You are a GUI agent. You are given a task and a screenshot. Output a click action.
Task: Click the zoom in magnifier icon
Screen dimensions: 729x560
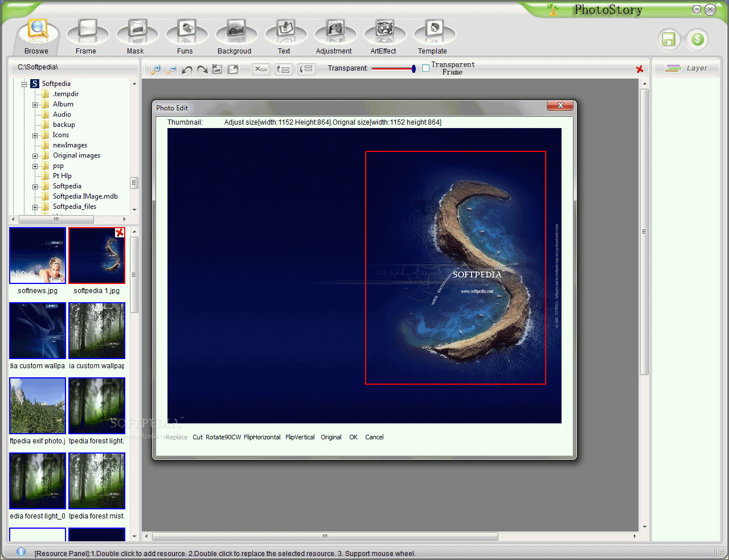coord(155,69)
